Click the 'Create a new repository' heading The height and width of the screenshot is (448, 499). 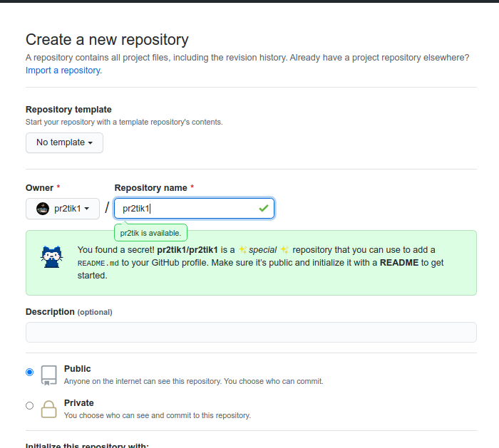(107, 40)
